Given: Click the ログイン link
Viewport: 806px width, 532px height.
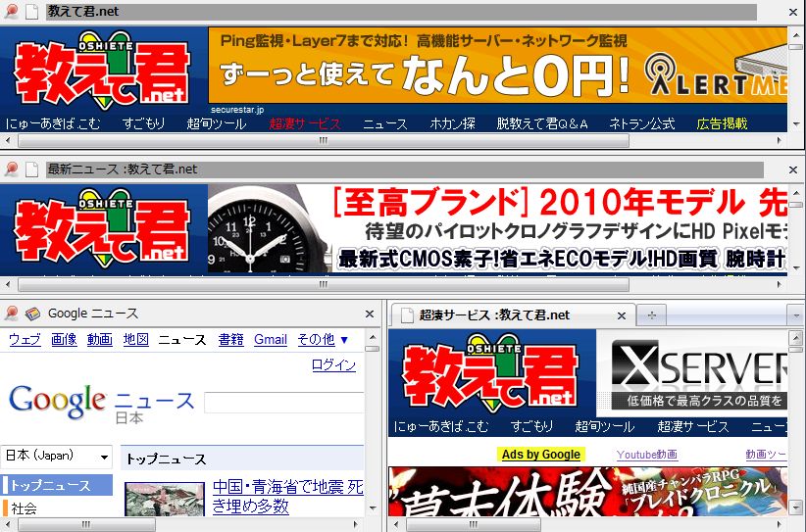Looking at the screenshot, I should click(x=333, y=365).
